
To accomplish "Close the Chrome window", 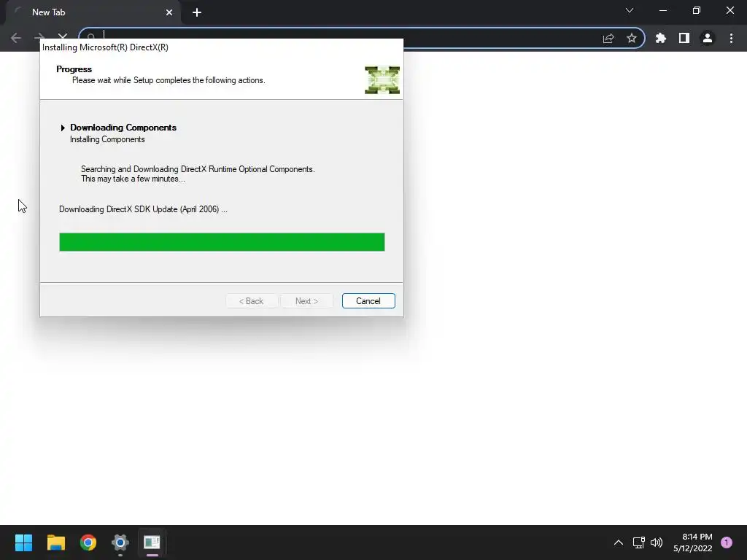I will (x=729, y=10).
